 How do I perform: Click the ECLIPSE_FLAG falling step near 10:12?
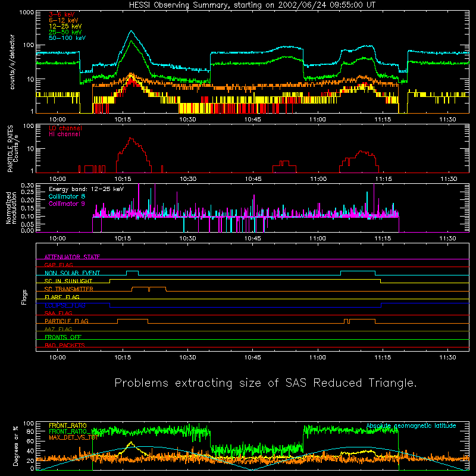click(109, 305)
